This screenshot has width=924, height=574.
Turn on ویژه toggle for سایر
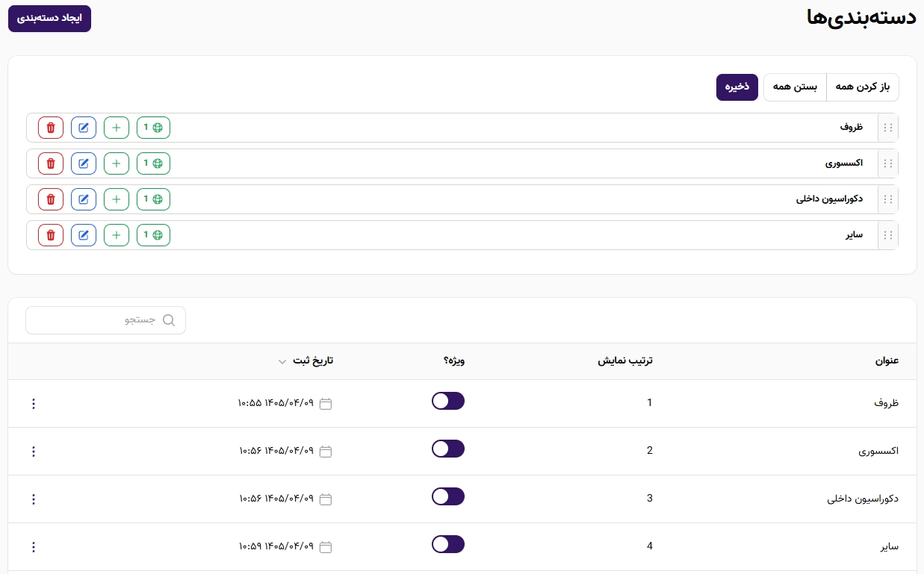click(448, 544)
